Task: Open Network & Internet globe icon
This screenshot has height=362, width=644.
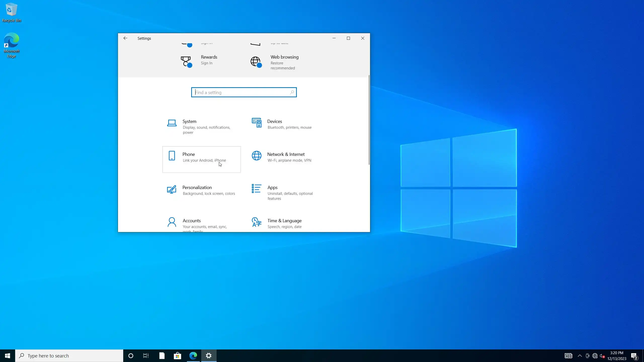Action: (x=256, y=156)
